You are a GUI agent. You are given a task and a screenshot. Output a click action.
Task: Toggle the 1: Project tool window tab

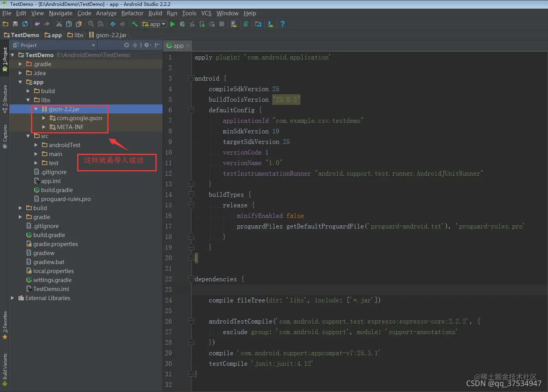[5, 59]
